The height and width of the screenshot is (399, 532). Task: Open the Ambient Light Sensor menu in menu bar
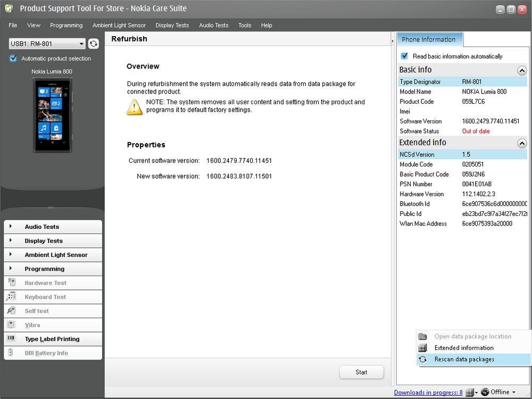(x=119, y=25)
